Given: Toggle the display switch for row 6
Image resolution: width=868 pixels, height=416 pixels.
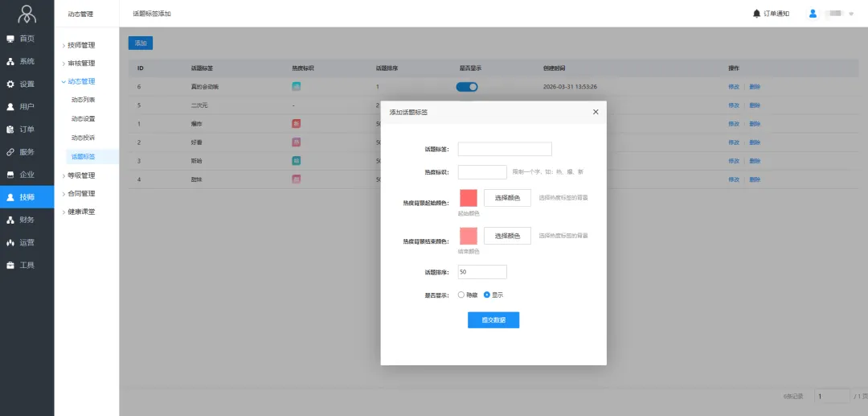Looking at the screenshot, I should [x=467, y=87].
